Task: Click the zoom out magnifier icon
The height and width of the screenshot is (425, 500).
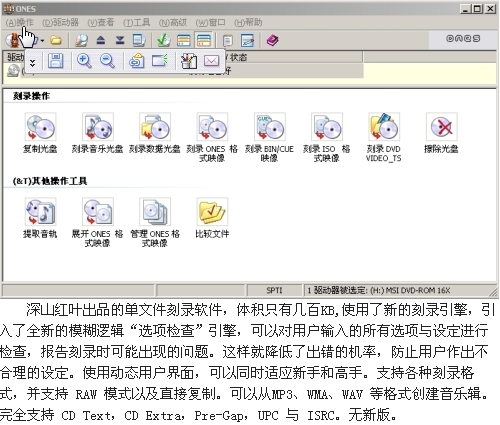Action: tap(107, 61)
